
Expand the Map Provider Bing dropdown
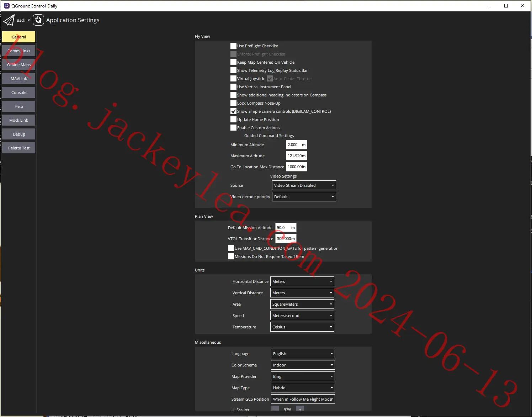pos(303,376)
